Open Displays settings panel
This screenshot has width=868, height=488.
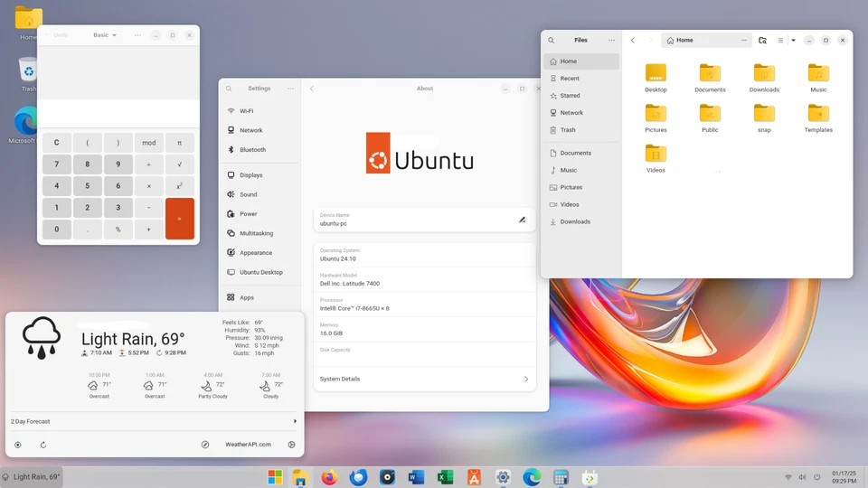259,175
